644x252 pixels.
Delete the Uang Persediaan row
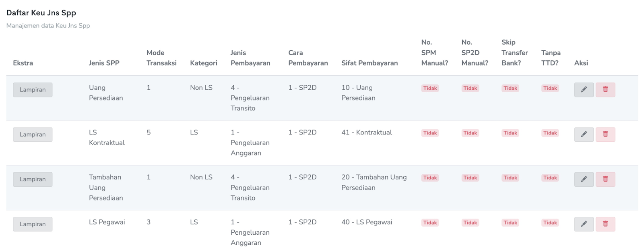pyautogui.click(x=605, y=90)
